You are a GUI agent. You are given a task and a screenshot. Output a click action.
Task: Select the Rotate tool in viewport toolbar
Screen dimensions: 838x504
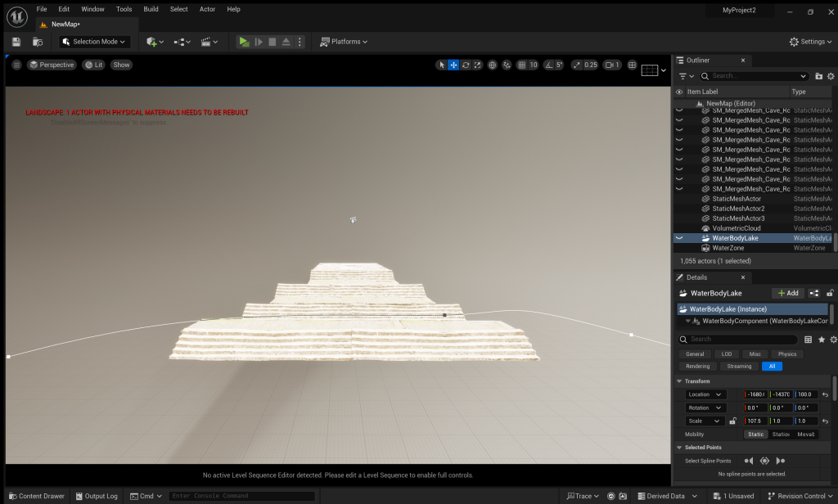click(x=466, y=65)
